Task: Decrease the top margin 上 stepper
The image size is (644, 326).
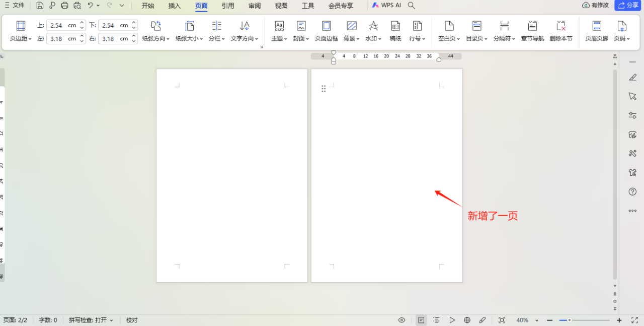Action: 82,28
